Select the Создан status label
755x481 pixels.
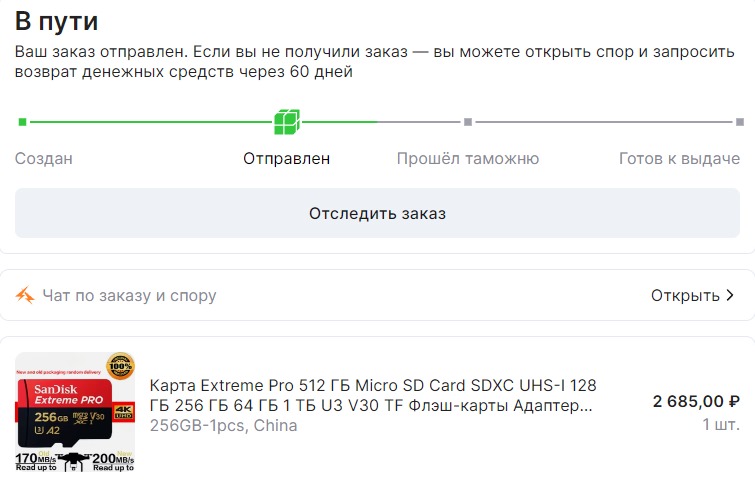coord(44,158)
